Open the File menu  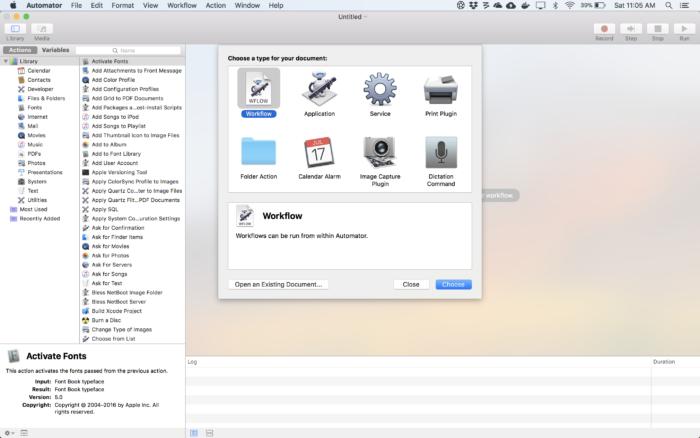tap(76, 5)
